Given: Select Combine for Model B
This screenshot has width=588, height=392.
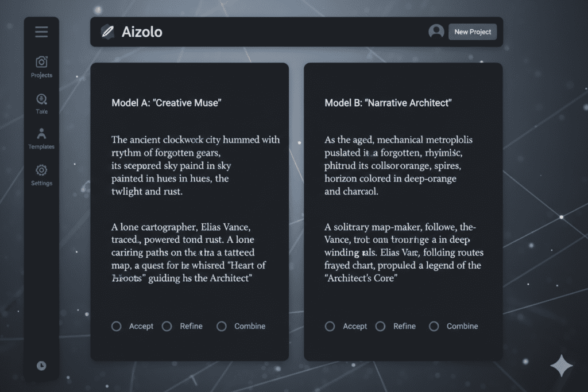Looking at the screenshot, I should tap(434, 326).
